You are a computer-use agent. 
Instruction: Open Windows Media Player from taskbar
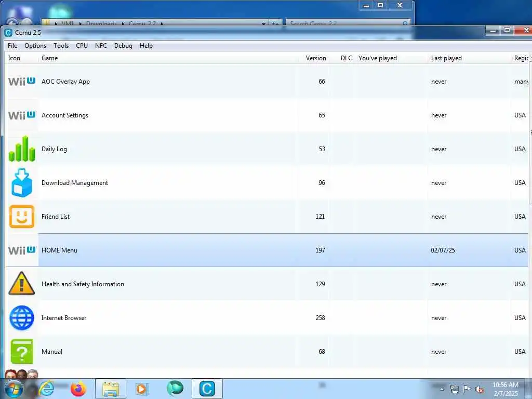pyautogui.click(x=141, y=389)
